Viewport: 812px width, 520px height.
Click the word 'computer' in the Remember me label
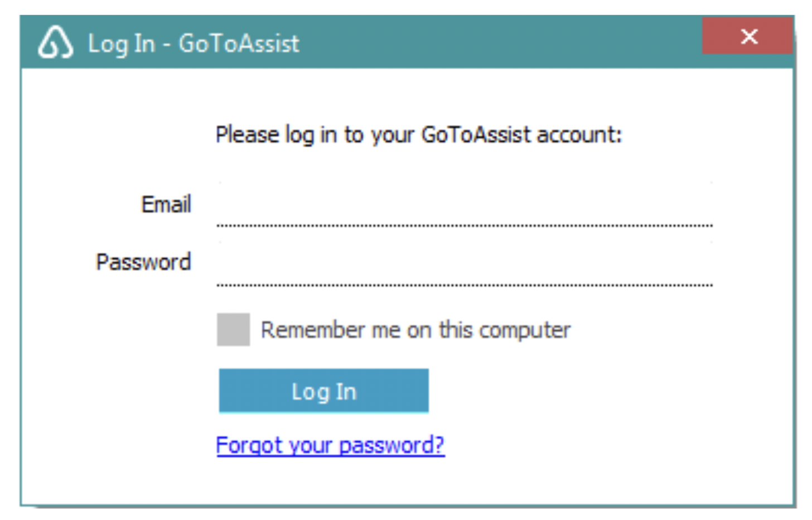[x=525, y=331]
